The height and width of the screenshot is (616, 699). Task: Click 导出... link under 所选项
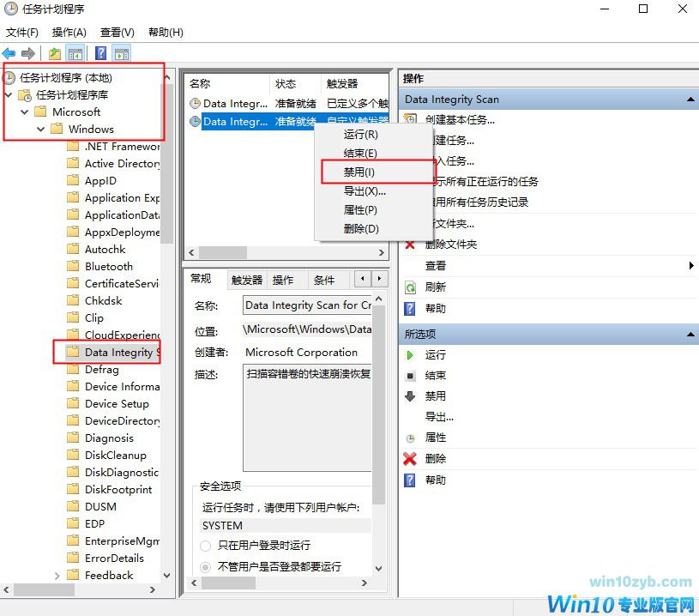coord(439,417)
